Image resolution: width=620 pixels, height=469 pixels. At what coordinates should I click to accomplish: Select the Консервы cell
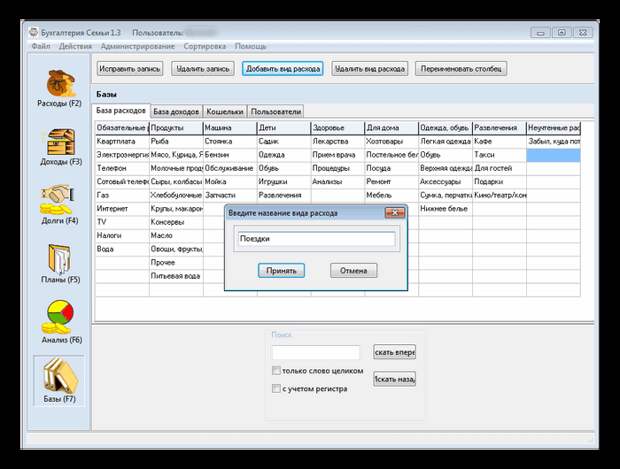(176, 222)
